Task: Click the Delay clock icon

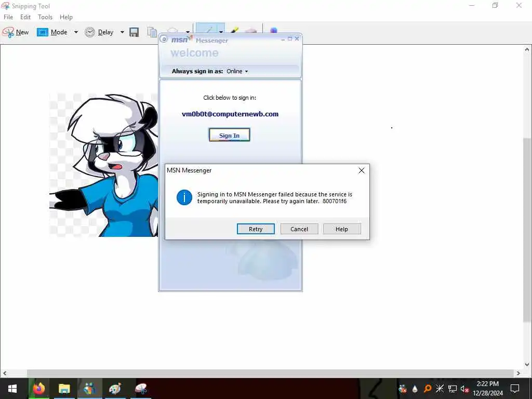Action: [x=89, y=32]
